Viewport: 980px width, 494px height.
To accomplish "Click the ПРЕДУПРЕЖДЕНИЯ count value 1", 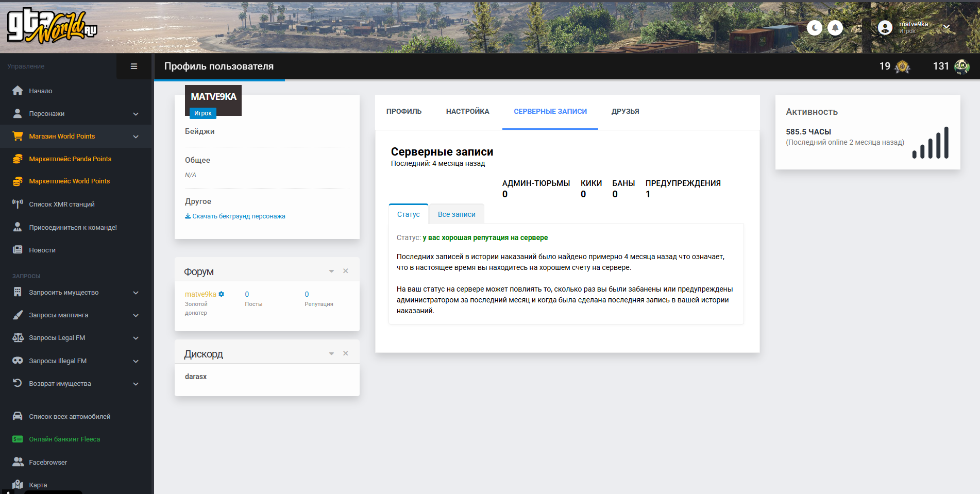I will pos(648,194).
